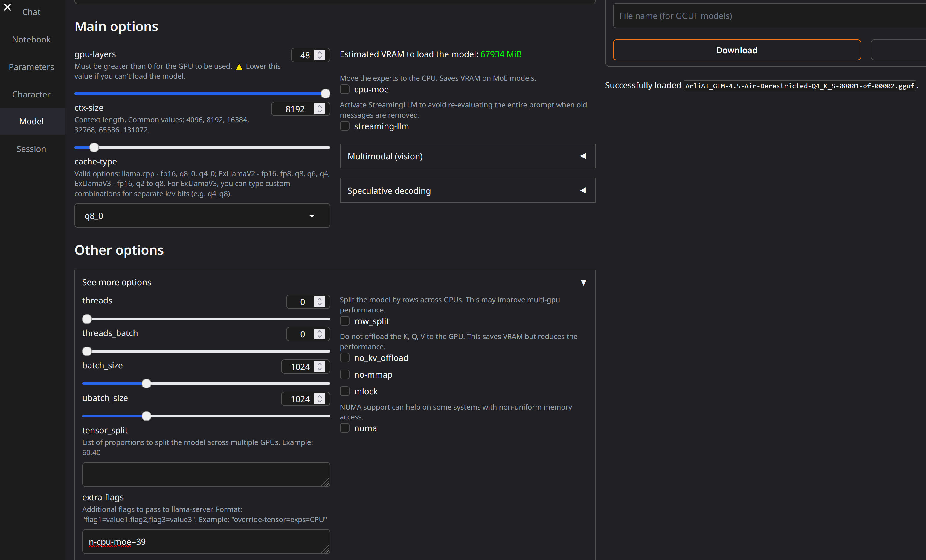Increase threads value with up arrow
The image size is (926, 560).
[x=319, y=299]
